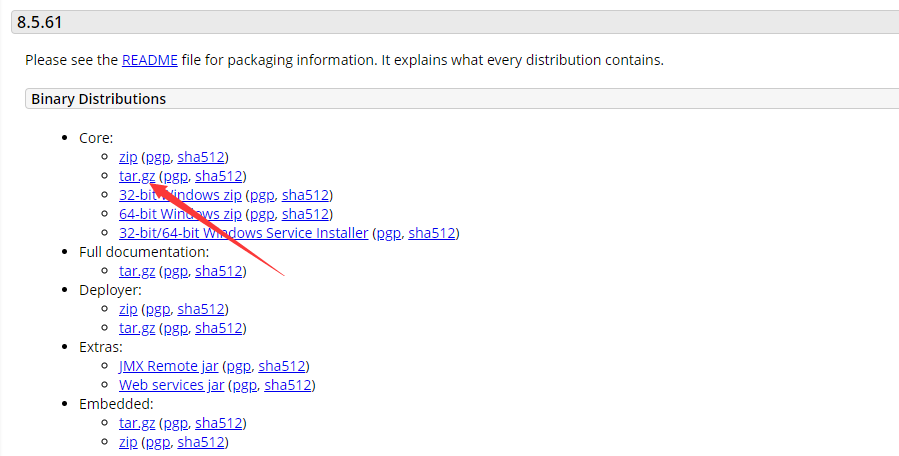Open the README file link
899x456 pixels.
[149, 60]
